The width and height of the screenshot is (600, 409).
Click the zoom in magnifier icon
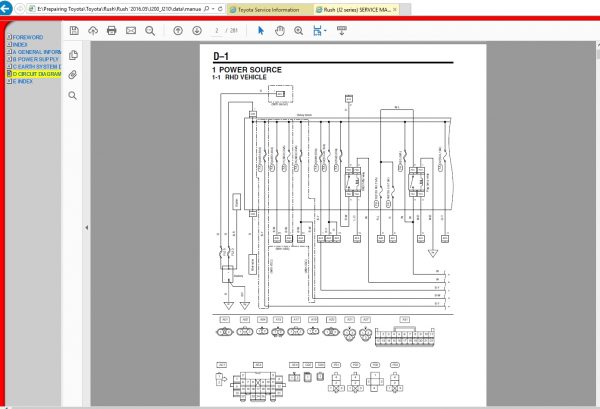tap(299, 31)
